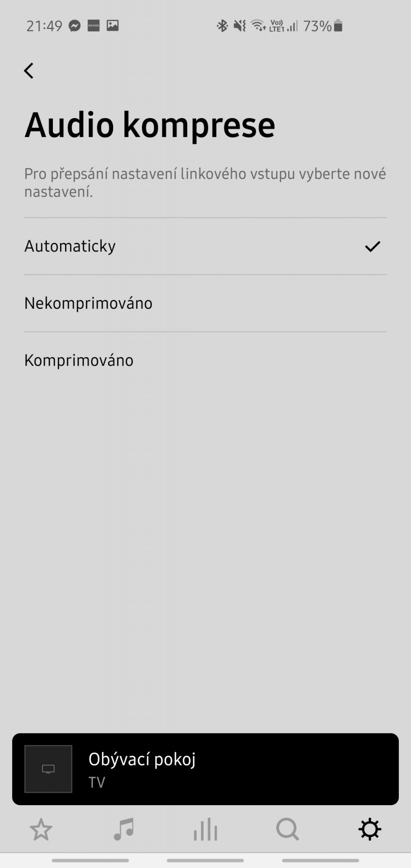Viewport: 411px width, 868px height.
Task: Open the rooms bars icon tab
Action: pos(205,830)
